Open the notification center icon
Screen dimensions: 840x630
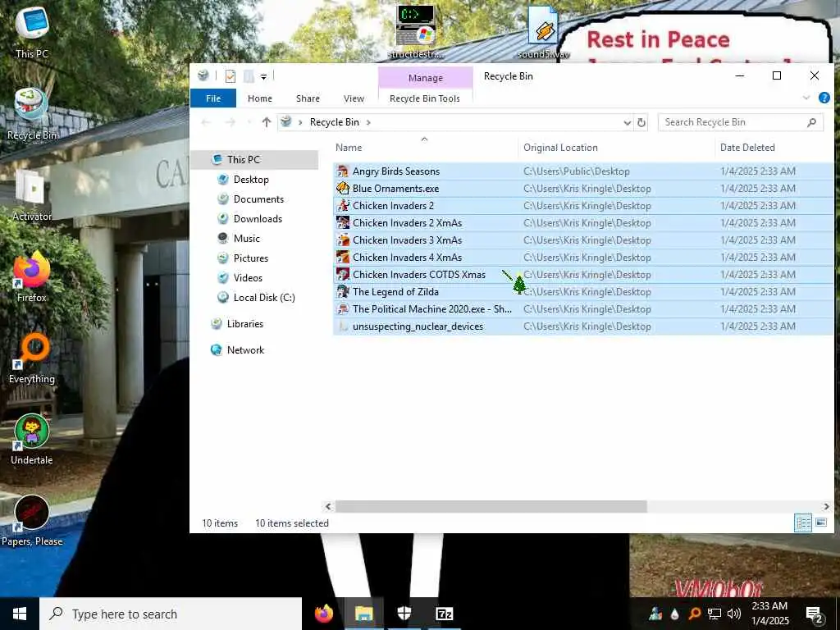[x=815, y=614]
